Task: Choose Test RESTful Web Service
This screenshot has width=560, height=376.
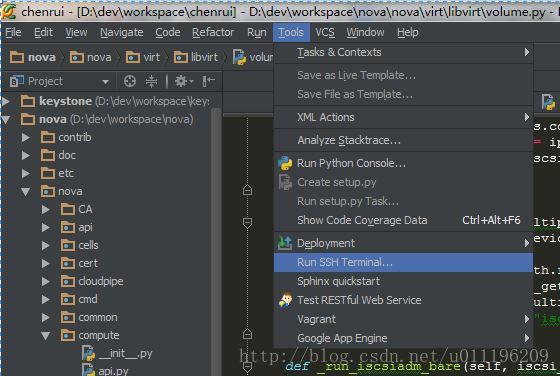Action: (403, 300)
